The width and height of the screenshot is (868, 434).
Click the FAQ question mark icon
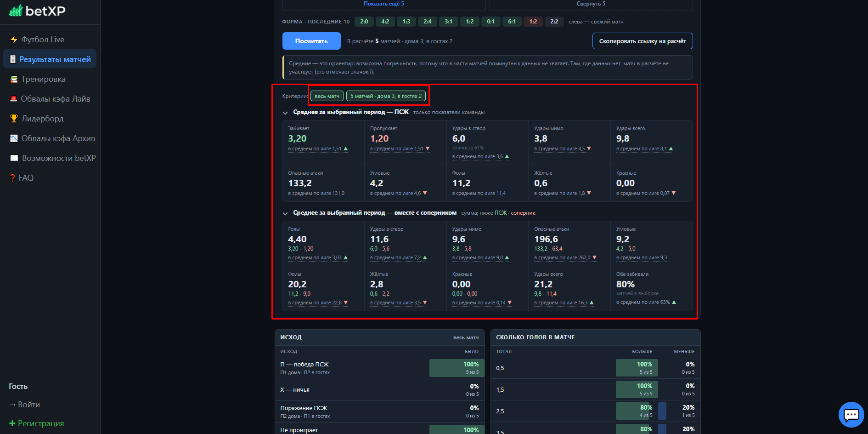point(12,178)
